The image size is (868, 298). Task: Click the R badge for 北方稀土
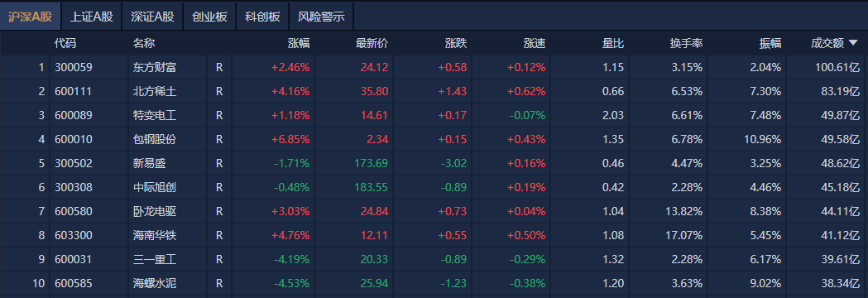tap(219, 91)
